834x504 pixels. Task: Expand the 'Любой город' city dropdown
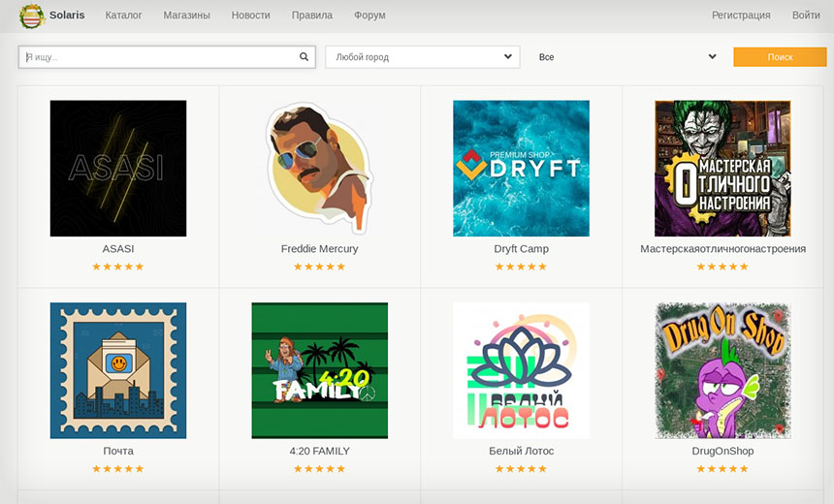[x=422, y=57]
